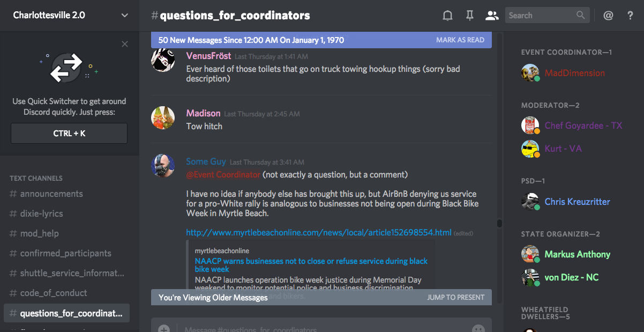The image size is (644, 332).
Task: Open help question mark icon
Action: pos(630,16)
